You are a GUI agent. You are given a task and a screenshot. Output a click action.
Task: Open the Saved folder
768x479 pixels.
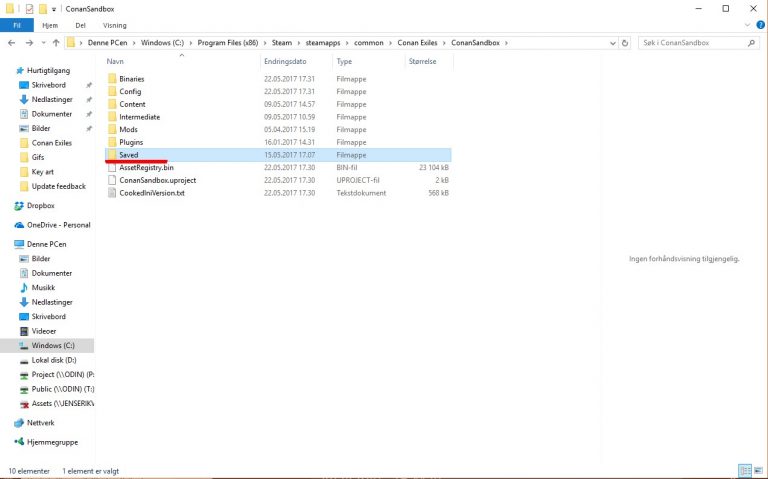(128, 155)
